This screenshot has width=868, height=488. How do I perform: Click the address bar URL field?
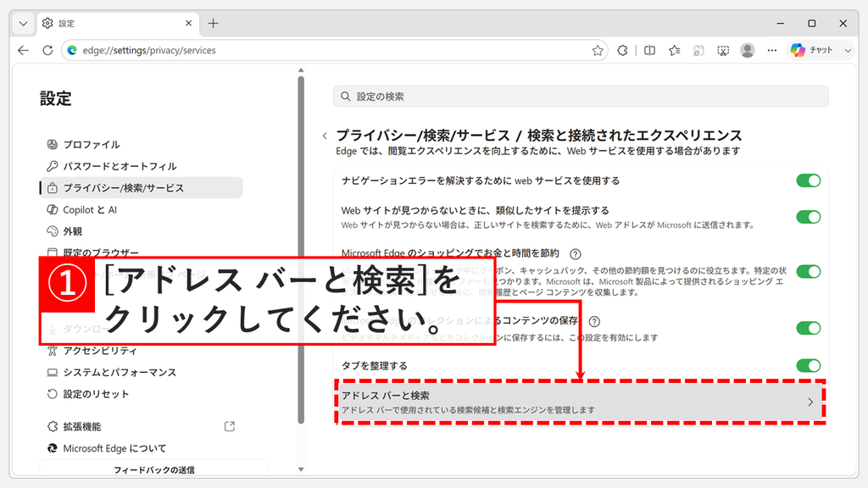(335, 50)
